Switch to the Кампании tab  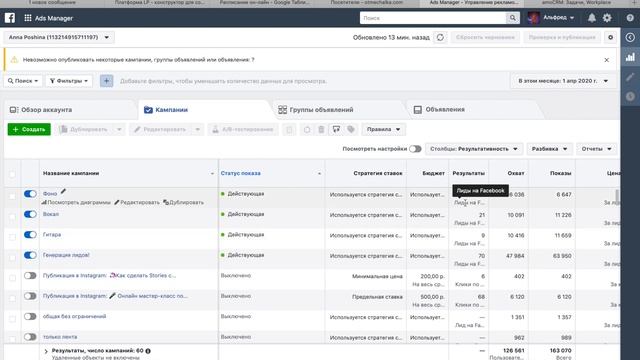tap(166, 110)
